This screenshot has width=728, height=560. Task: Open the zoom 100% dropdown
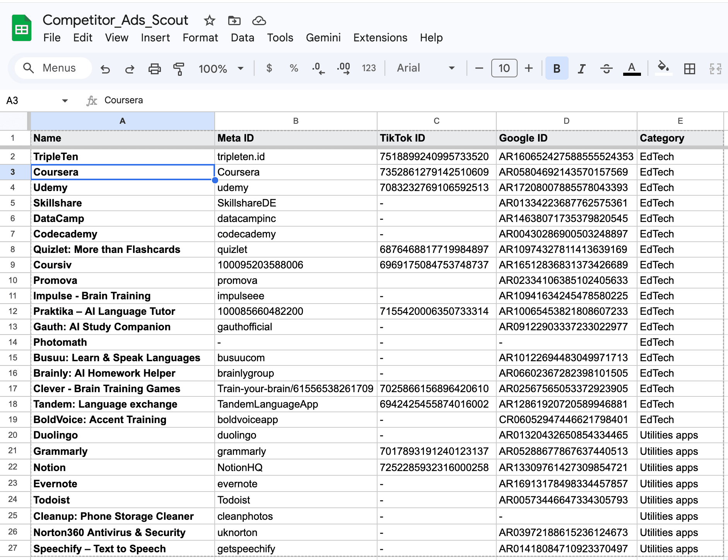pyautogui.click(x=221, y=68)
